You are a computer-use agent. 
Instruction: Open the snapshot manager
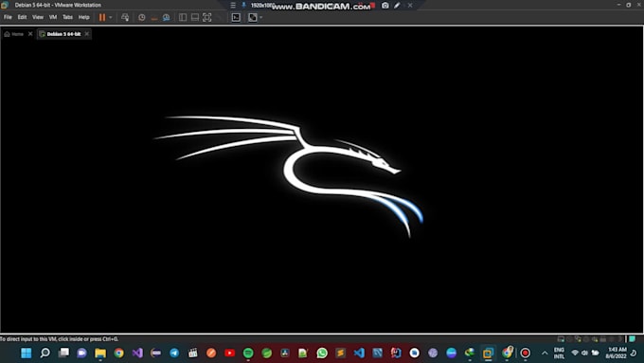pyautogui.click(x=167, y=17)
